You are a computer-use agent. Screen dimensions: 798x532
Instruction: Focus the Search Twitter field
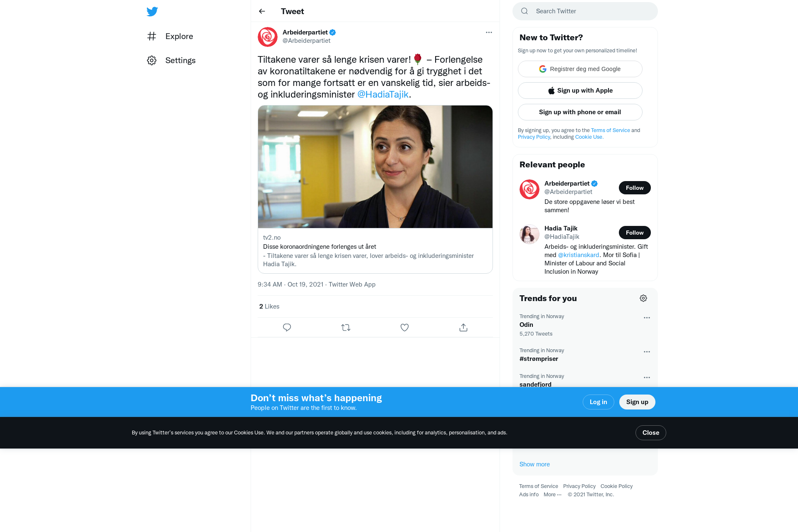[585, 11]
